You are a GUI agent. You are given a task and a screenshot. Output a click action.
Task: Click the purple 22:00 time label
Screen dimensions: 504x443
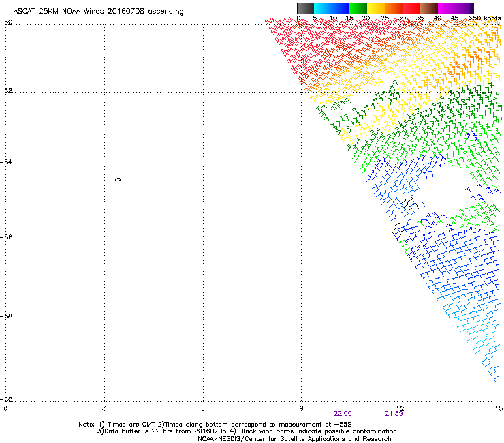(x=343, y=414)
